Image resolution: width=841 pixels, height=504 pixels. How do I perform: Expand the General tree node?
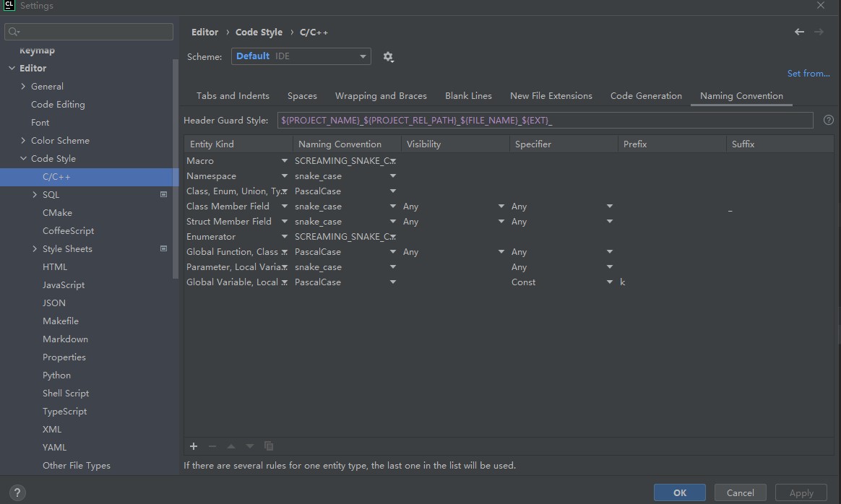23,87
